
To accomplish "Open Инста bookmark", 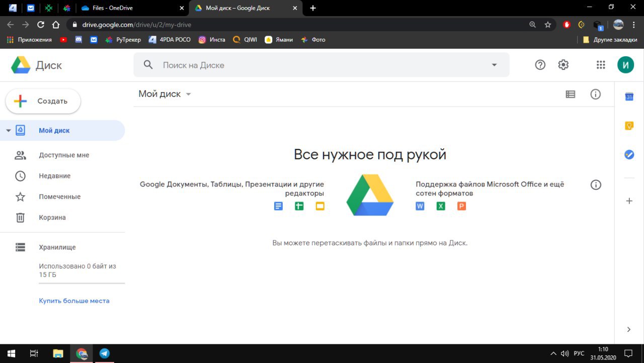I will [212, 40].
